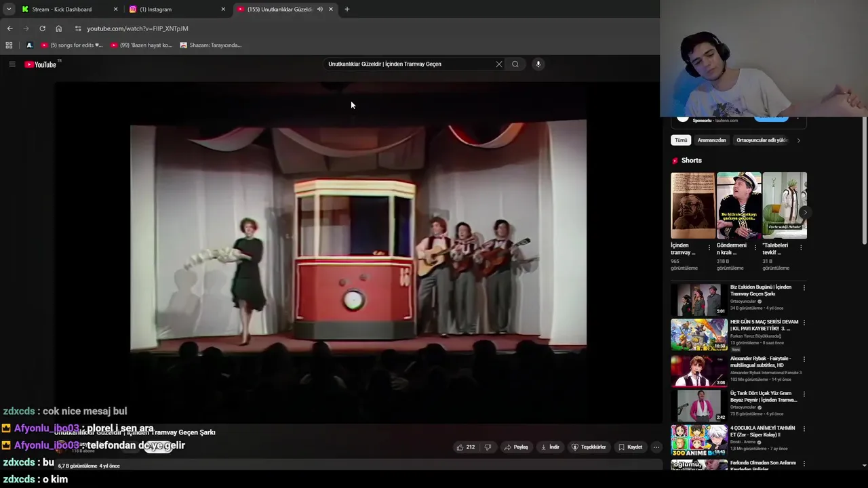Open options for 'Göndermenin kralı' short

pos(755,248)
